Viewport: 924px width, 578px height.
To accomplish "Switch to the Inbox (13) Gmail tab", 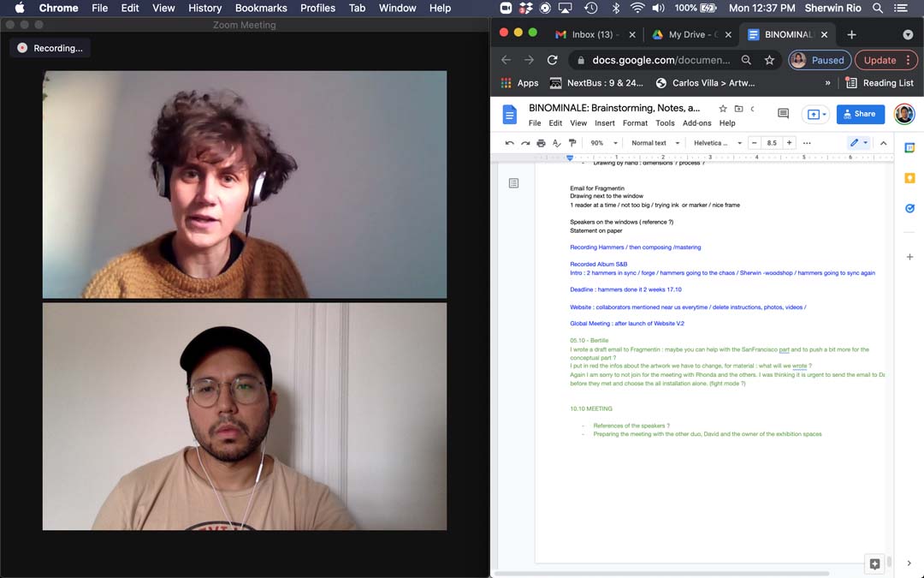I will click(x=594, y=34).
